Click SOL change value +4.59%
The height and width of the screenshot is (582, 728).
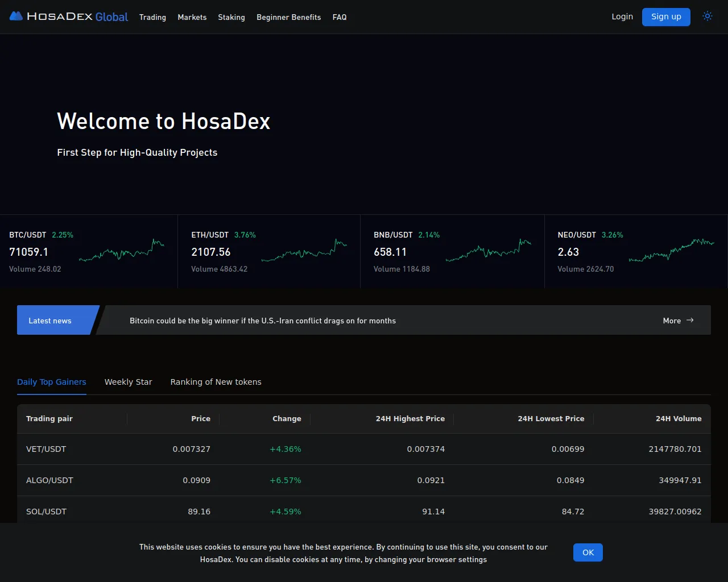tap(286, 512)
